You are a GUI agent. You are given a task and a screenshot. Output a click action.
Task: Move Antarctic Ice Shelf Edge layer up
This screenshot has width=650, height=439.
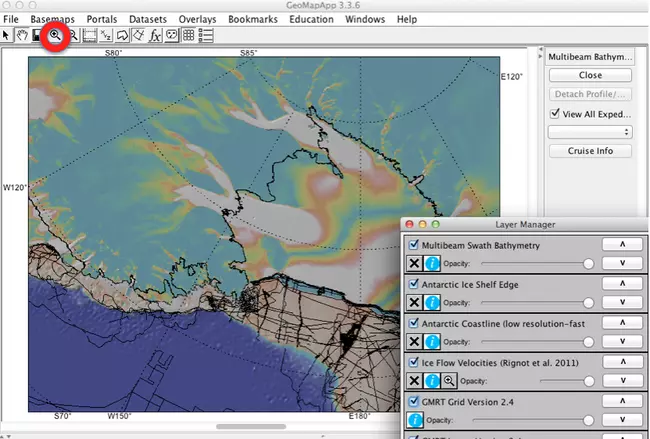621,284
